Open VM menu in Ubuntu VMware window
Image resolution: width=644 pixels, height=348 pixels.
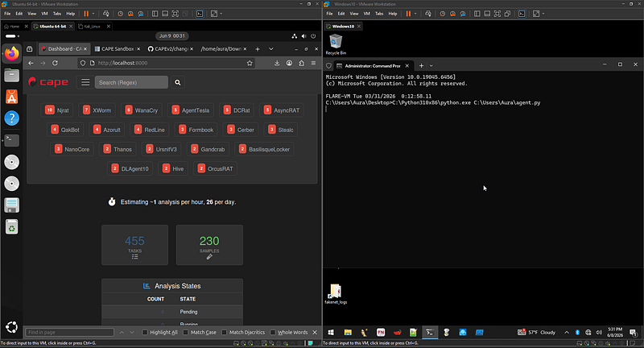[44, 14]
